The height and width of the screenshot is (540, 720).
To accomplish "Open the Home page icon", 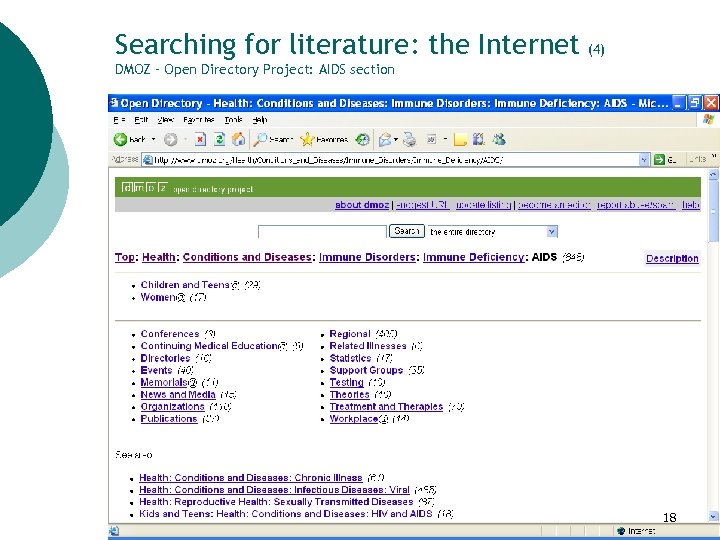I will [x=238, y=139].
